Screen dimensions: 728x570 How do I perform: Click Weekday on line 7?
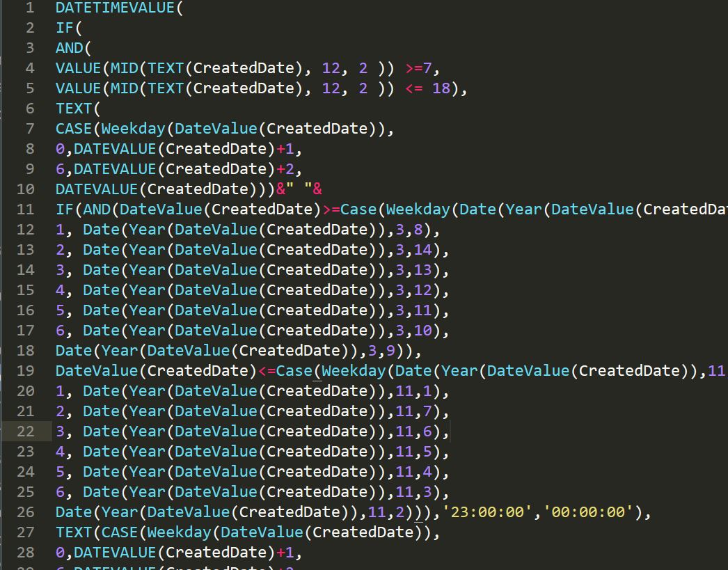click(133, 129)
